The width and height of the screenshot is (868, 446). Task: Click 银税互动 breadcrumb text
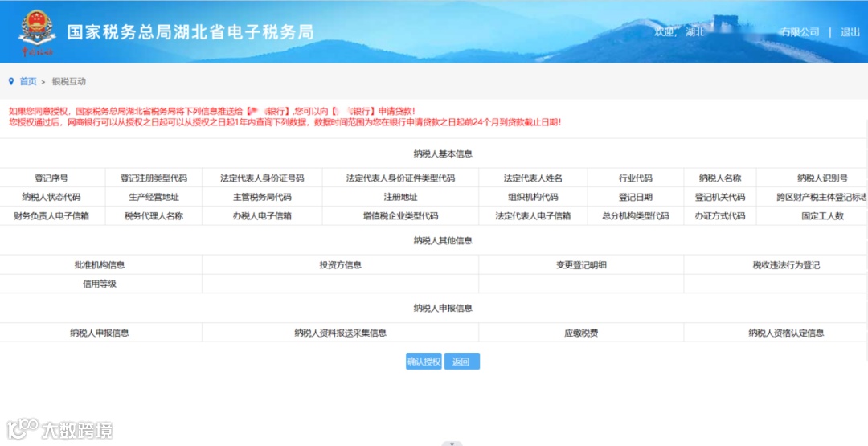[68, 81]
